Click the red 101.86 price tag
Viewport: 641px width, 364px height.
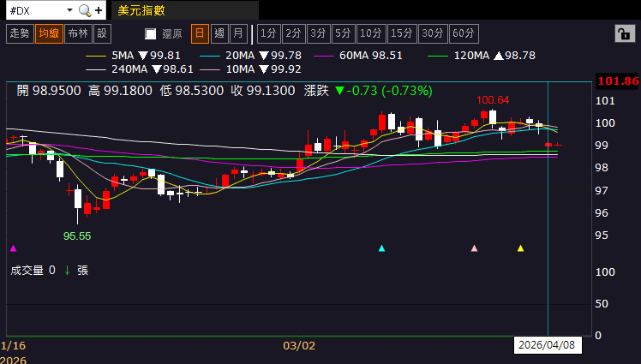(618, 81)
